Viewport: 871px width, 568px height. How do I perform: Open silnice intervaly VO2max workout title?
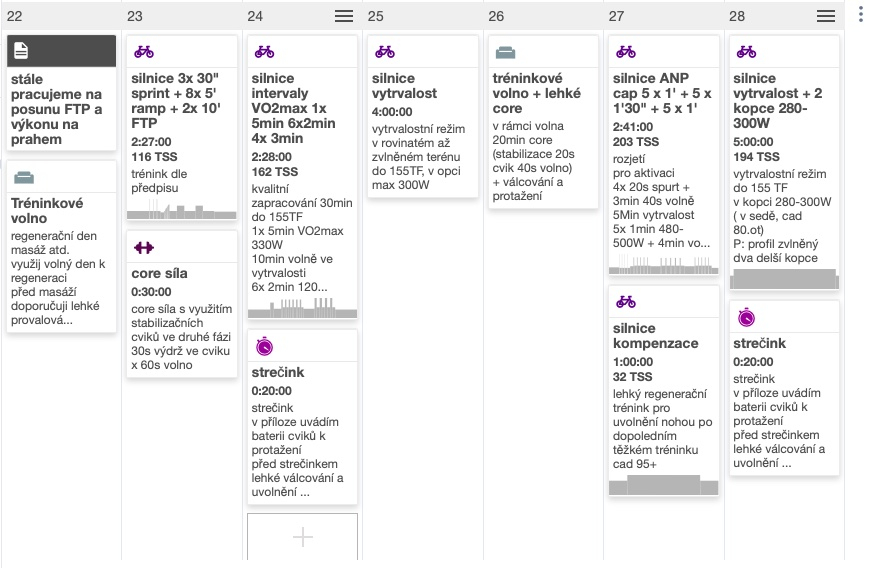coord(293,108)
